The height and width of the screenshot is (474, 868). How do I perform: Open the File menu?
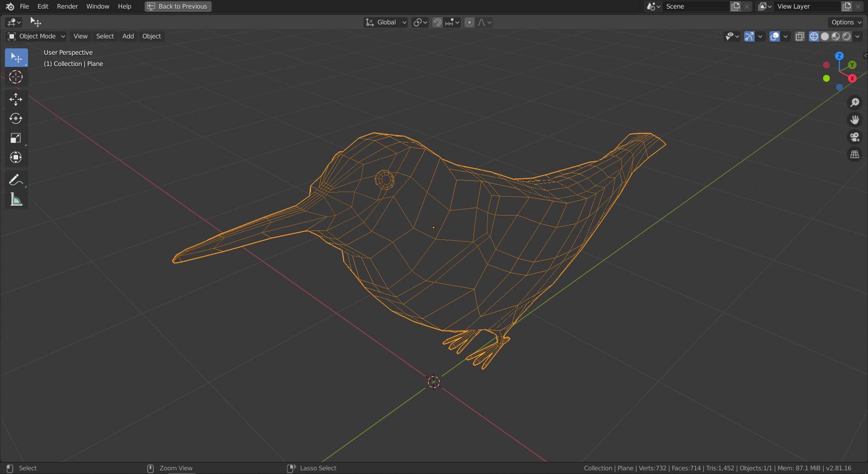(24, 6)
